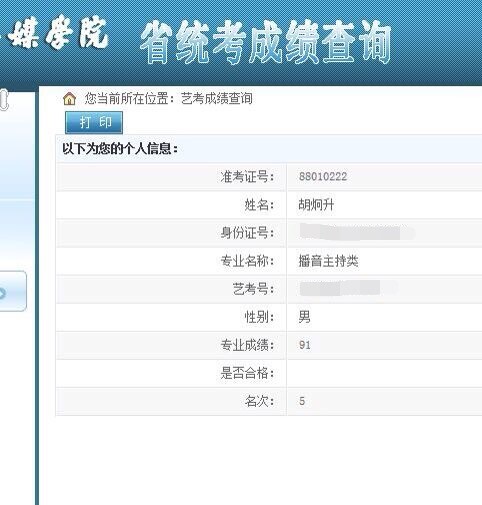The image size is (482, 505).
Task: Click the 准考证号 label
Action: pos(247,176)
